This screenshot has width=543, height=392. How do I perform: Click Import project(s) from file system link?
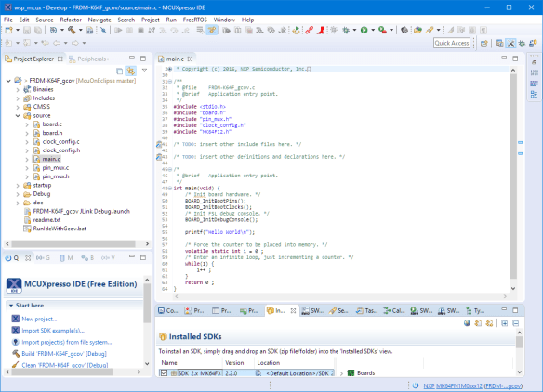(x=67, y=342)
